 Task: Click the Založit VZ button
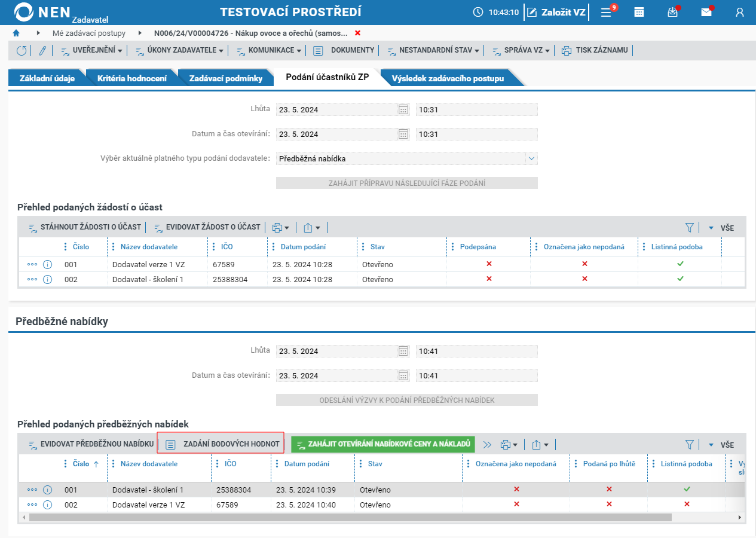(557, 12)
